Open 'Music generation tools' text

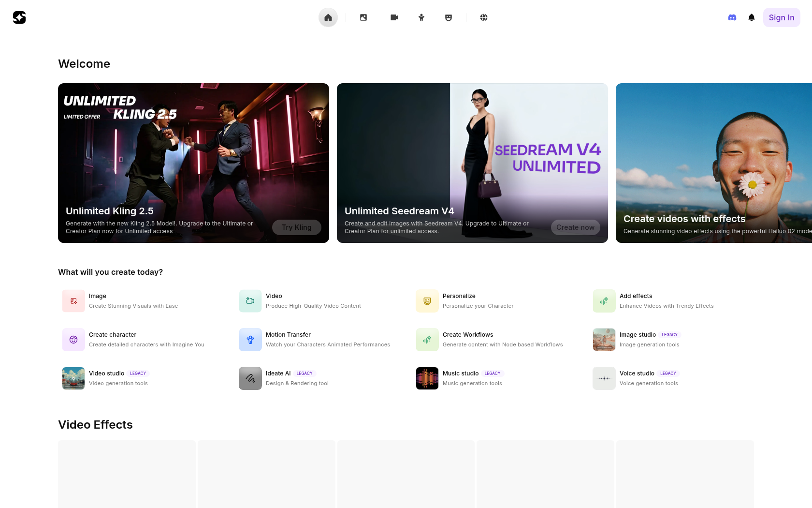(x=472, y=383)
